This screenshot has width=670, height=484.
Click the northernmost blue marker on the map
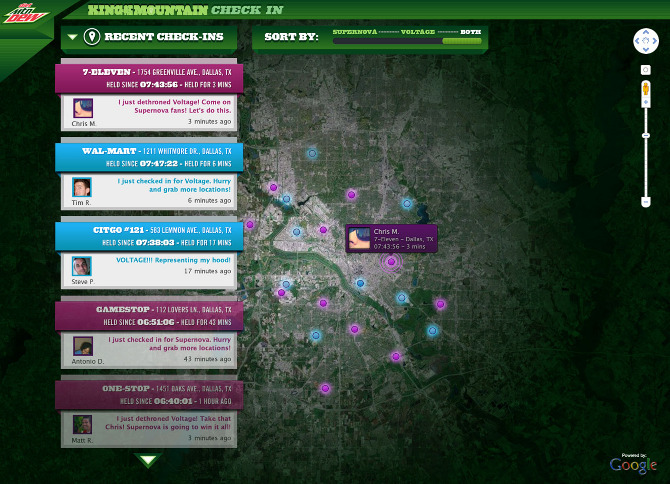312,153
